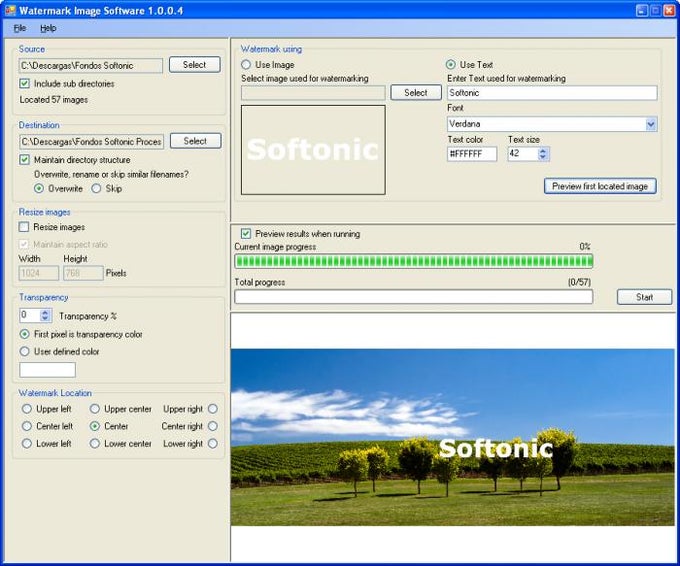Image resolution: width=680 pixels, height=566 pixels.
Task: Click the Transparency % spinner arrows
Action: pyautogui.click(x=45, y=315)
